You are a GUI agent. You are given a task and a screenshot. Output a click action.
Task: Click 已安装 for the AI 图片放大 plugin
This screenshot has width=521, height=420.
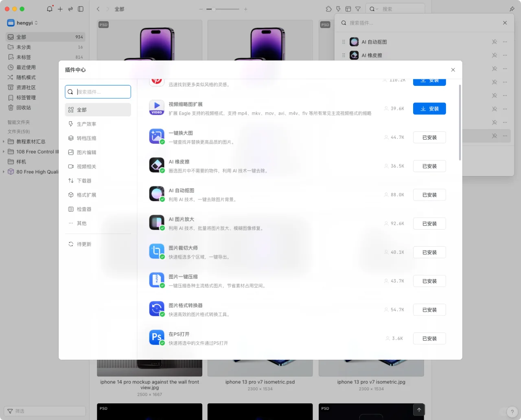coord(429,224)
